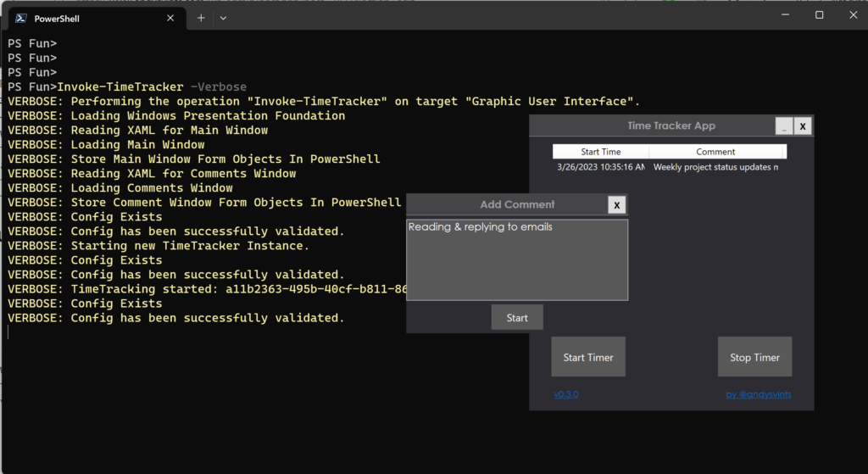Click the TimeTracking started GUID line
The height and width of the screenshot is (474, 868).
point(208,289)
